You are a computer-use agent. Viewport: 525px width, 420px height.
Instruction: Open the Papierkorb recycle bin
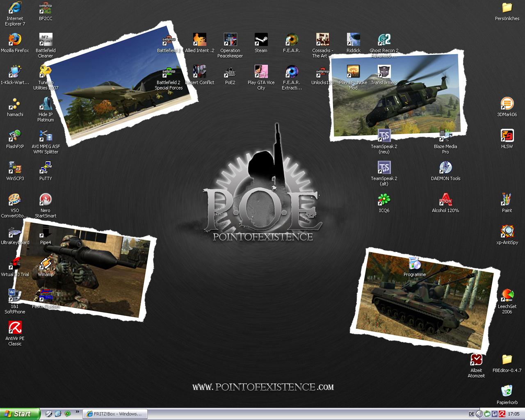coord(507,392)
